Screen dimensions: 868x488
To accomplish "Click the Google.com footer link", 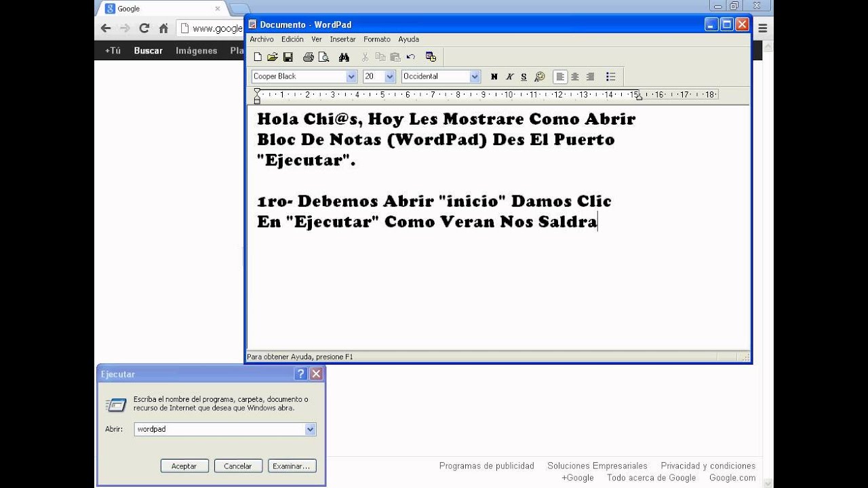I will click(x=732, y=478).
